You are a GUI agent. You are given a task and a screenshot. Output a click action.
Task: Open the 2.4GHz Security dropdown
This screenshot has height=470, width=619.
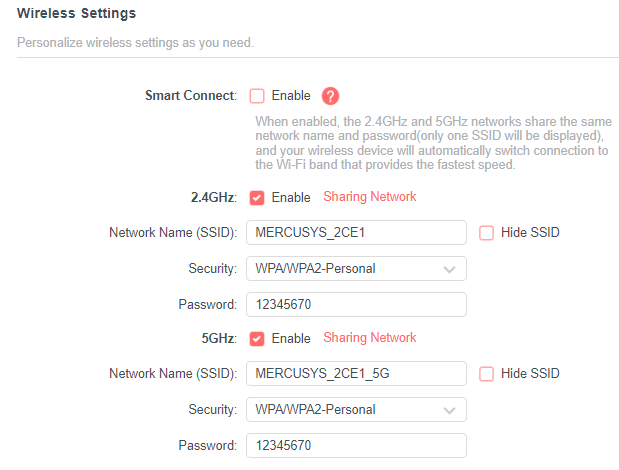click(356, 269)
